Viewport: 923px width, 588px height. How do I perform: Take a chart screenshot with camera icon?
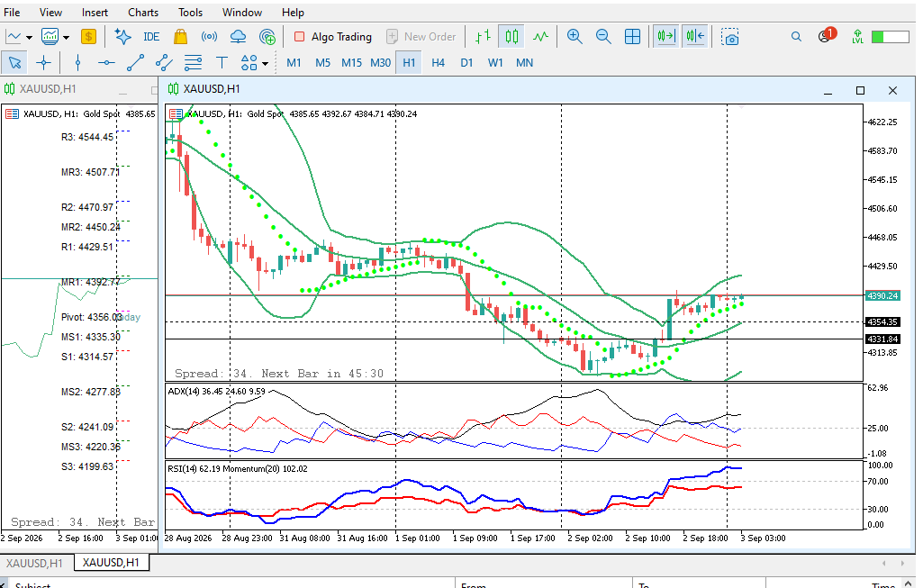pyautogui.click(x=730, y=37)
